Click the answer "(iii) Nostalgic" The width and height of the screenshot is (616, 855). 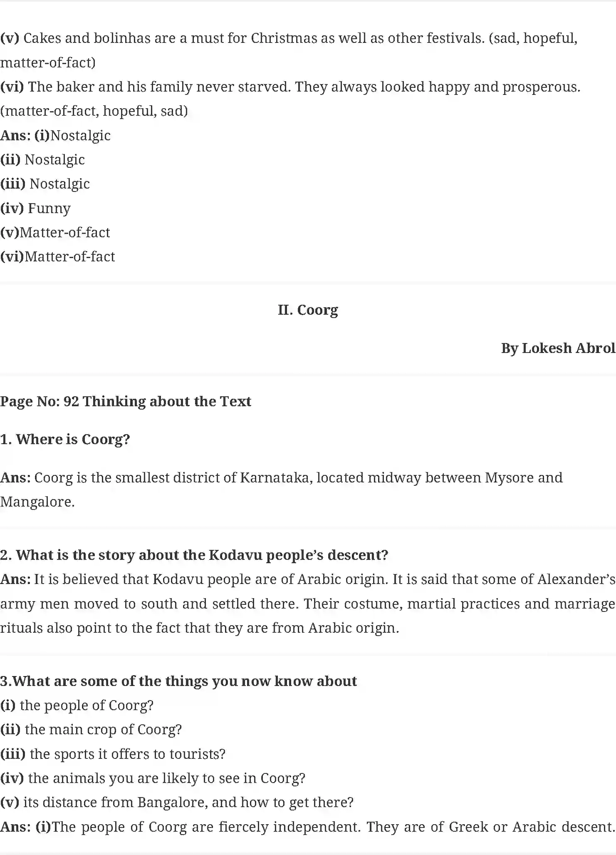pos(45,184)
